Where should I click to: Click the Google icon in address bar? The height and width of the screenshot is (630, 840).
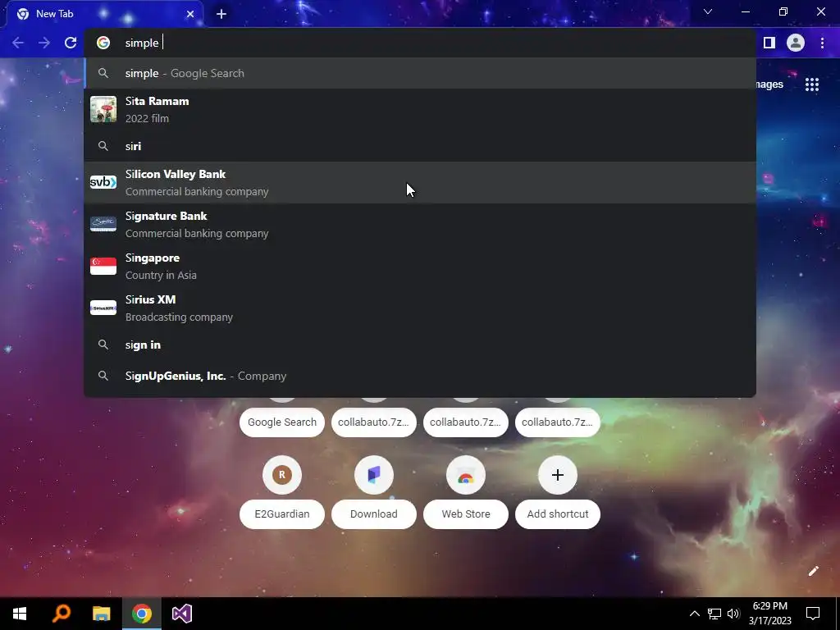[x=103, y=43]
